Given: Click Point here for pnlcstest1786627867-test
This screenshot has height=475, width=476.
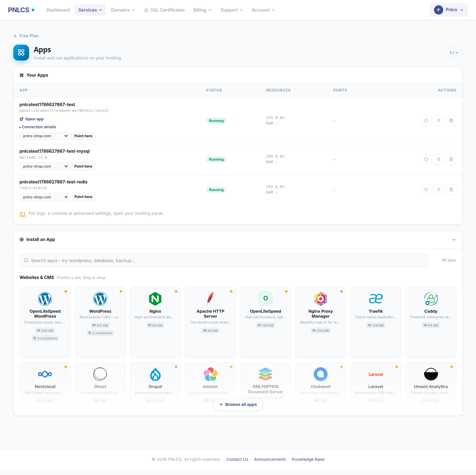Looking at the screenshot, I should tap(83, 136).
